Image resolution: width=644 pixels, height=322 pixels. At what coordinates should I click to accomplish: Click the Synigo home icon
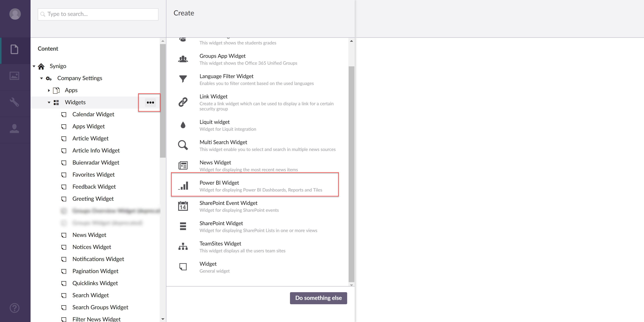[41, 66]
